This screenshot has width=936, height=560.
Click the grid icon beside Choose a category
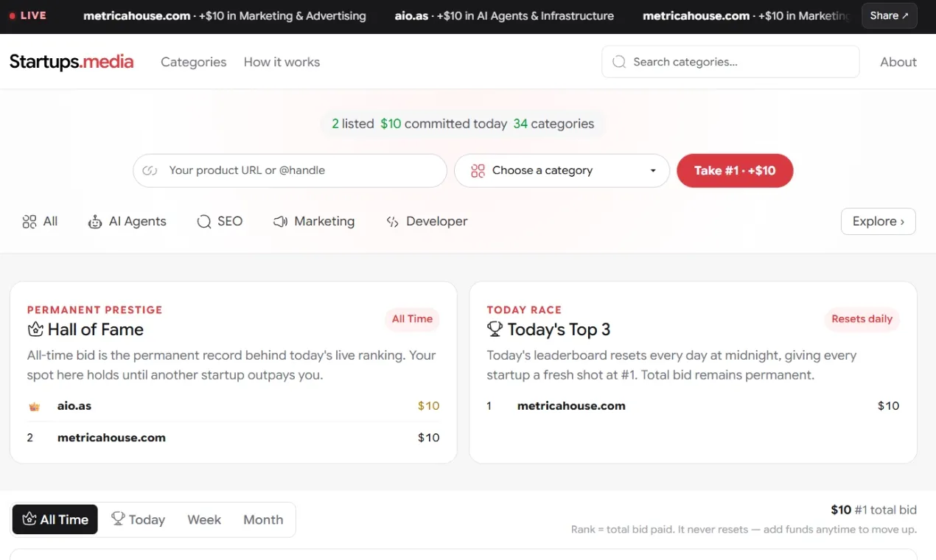point(478,170)
